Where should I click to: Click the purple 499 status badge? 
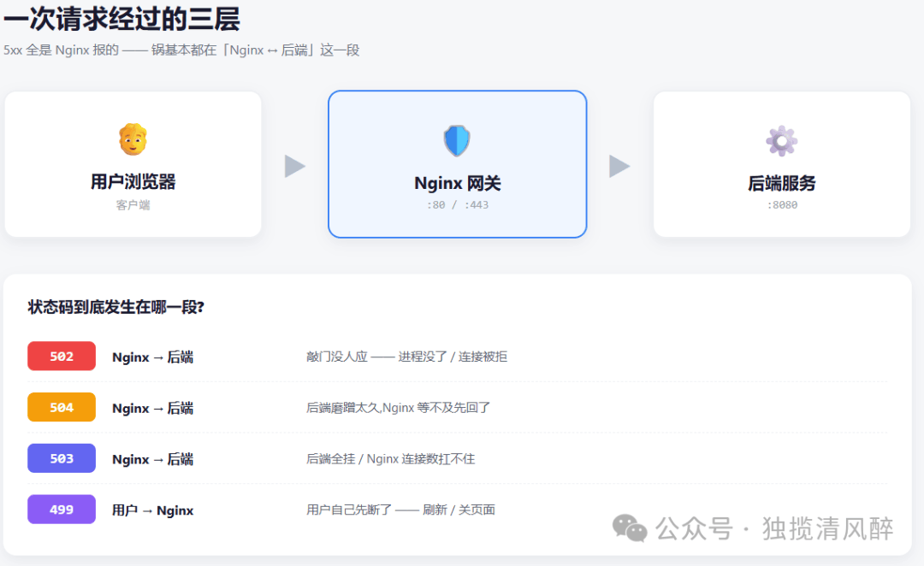tap(62, 510)
